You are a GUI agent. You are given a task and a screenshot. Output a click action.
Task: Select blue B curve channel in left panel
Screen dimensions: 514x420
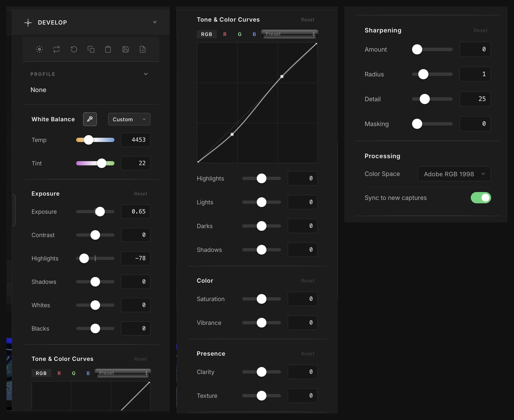pyautogui.click(x=88, y=373)
